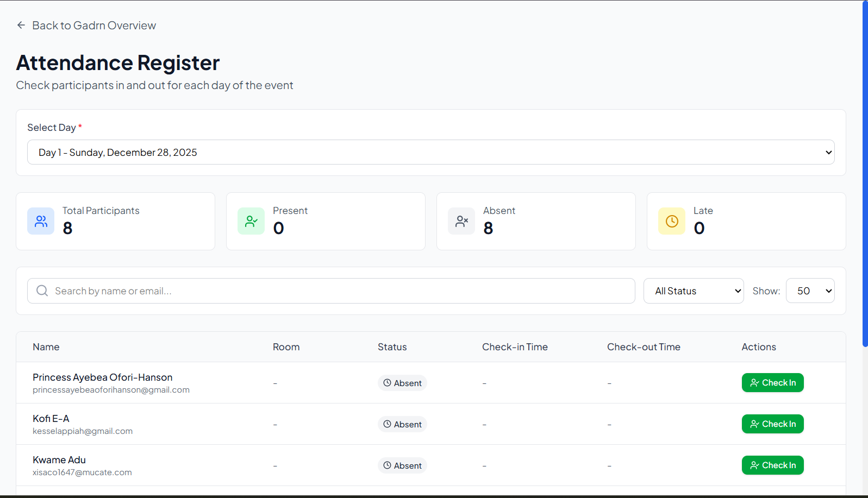
Task: Open the All Status filter dropdown
Action: (694, 291)
